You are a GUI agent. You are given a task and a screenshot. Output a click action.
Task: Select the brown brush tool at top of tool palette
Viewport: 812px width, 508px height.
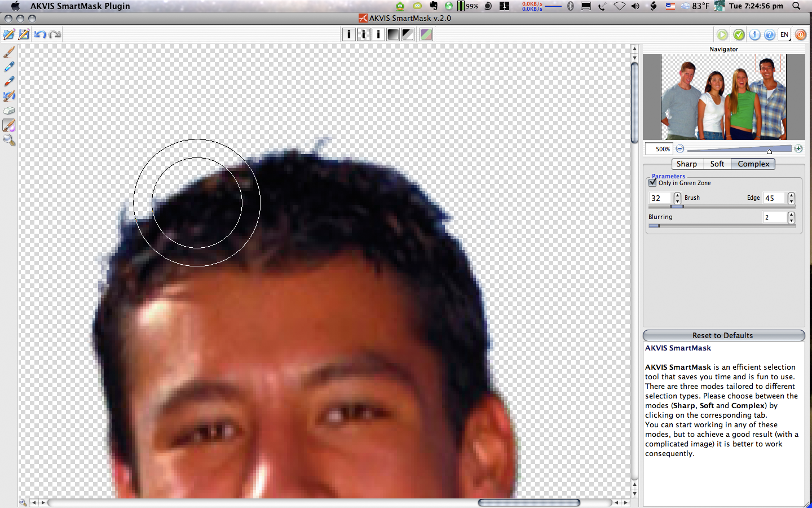9,52
